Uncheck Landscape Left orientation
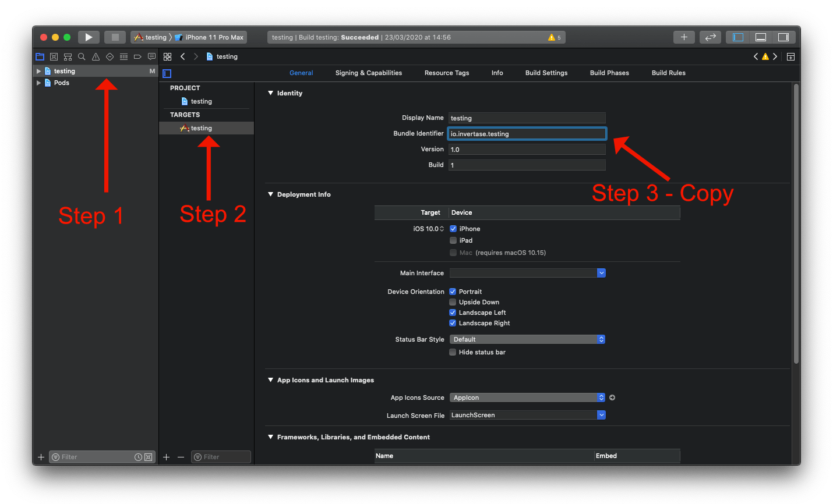The width and height of the screenshot is (833, 504). pos(453,313)
